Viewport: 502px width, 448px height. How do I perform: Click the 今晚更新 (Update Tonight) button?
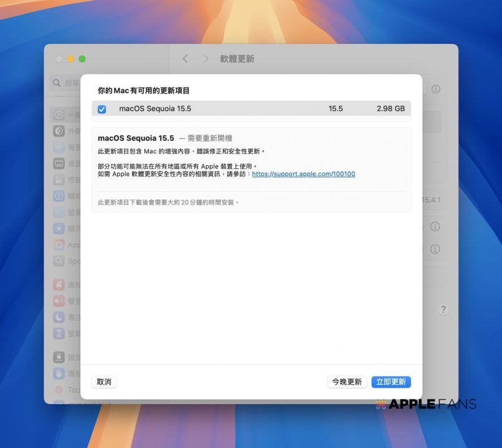(347, 382)
